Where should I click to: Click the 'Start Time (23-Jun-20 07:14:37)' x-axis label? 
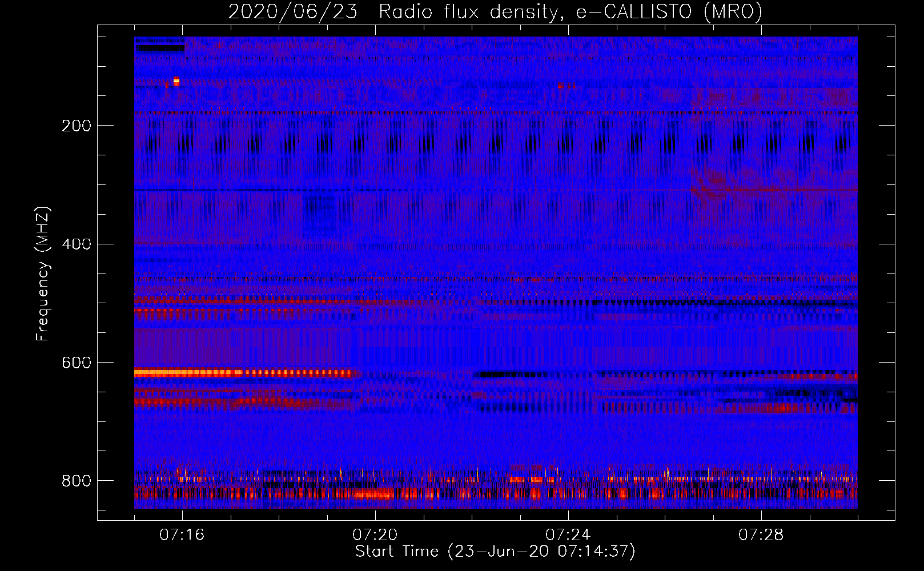(x=495, y=552)
